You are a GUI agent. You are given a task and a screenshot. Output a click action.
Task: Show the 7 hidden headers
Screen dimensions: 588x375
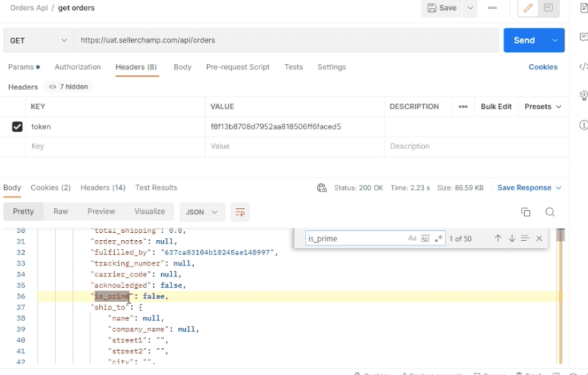point(69,87)
